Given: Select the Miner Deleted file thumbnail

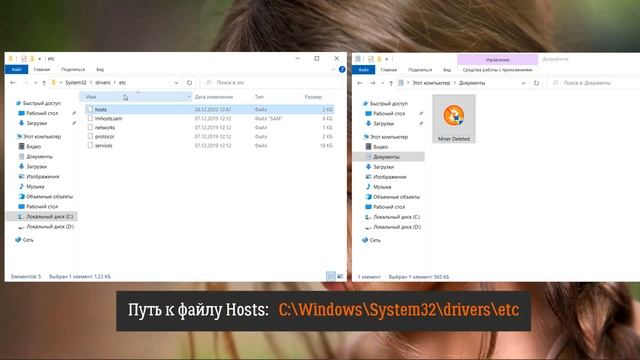Looking at the screenshot, I should (454, 119).
